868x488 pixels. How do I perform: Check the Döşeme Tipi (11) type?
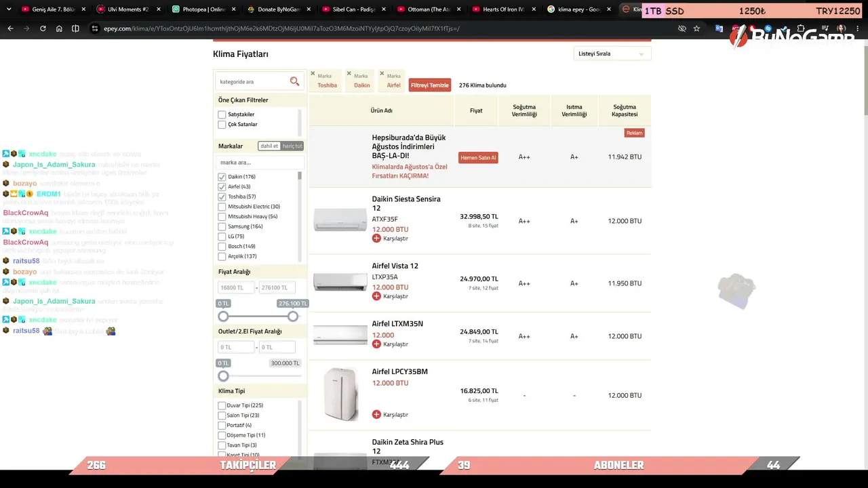[x=222, y=435]
